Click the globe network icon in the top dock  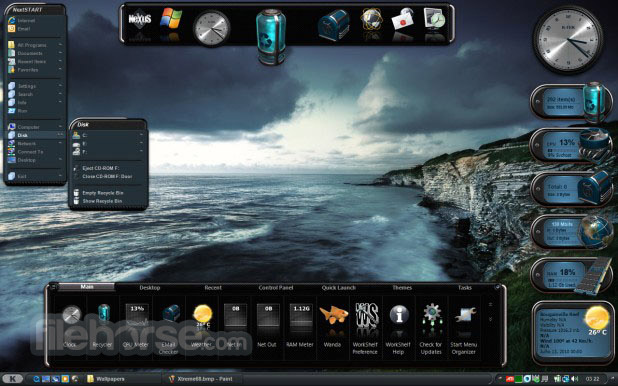tap(371, 20)
